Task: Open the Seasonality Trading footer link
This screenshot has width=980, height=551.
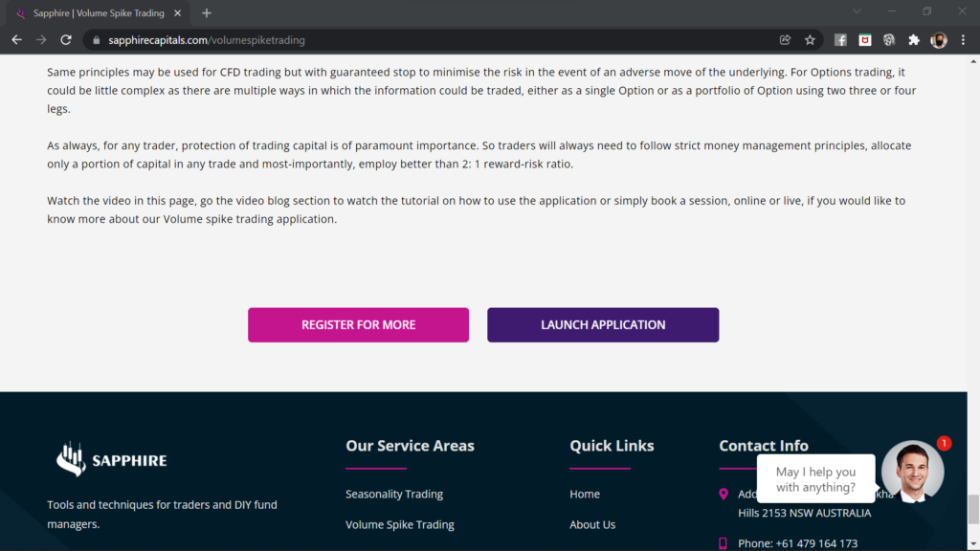Action: pyautogui.click(x=394, y=495)
